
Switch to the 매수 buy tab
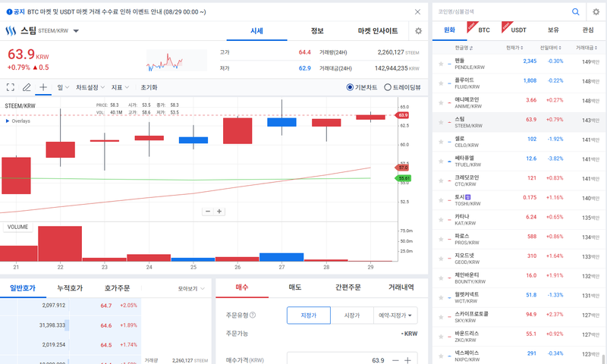(x=242, y=287)
